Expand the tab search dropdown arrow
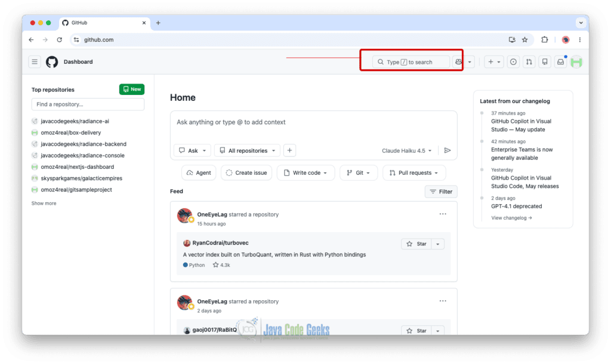This screenshot has height=364, width=611. click(581, 23)
